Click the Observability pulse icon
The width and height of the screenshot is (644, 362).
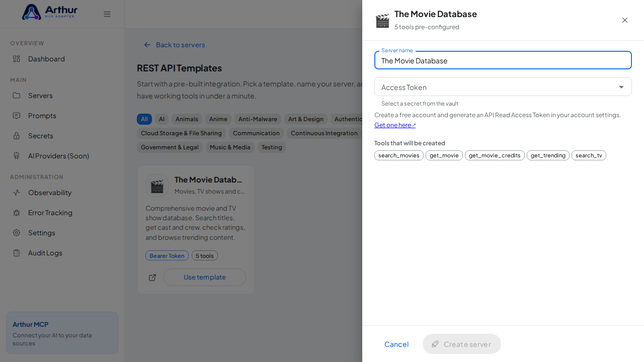[17, 193]
